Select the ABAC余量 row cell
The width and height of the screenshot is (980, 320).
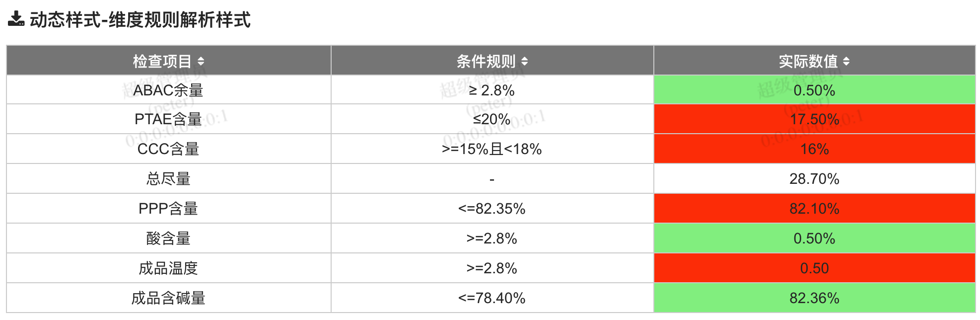pyautogui.click(x=169, y=90)
